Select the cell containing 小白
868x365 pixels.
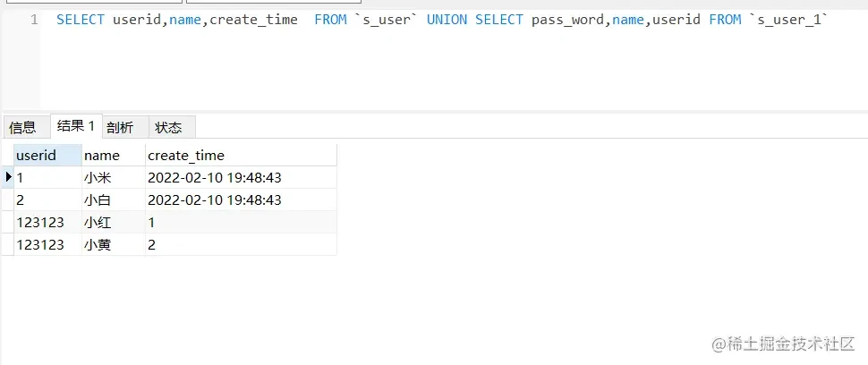[x=114, y=199]
